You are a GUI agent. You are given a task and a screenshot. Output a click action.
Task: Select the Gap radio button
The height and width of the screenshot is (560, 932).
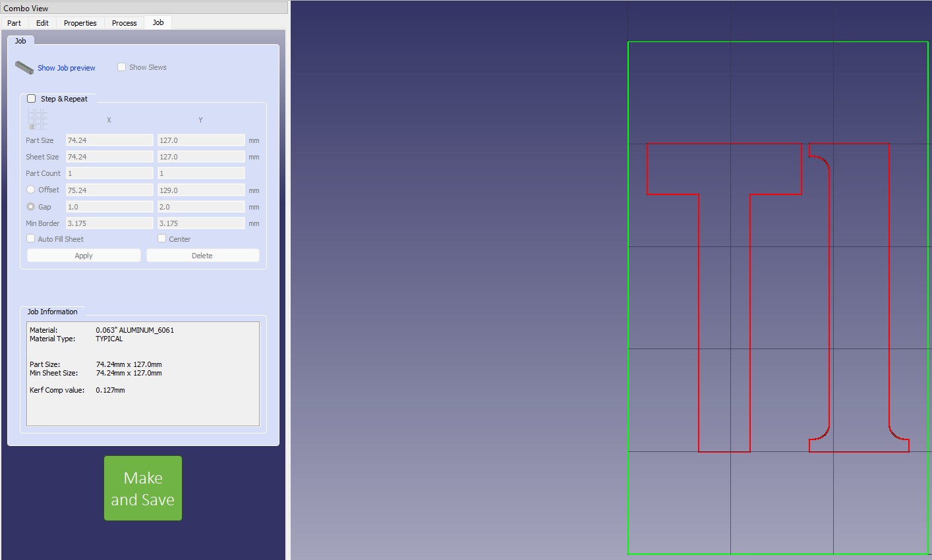click(31, 207)
